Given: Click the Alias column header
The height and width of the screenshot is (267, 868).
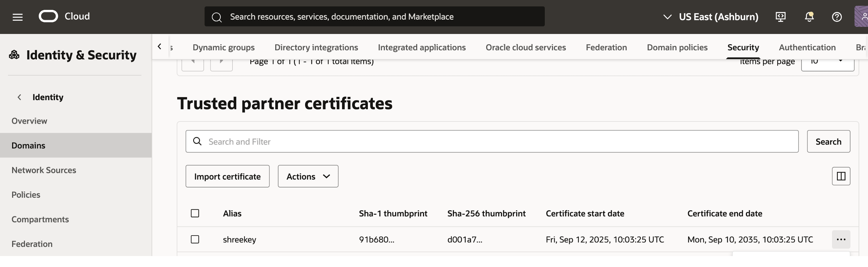Looking at the screenshot, I should tap(232, 213).
